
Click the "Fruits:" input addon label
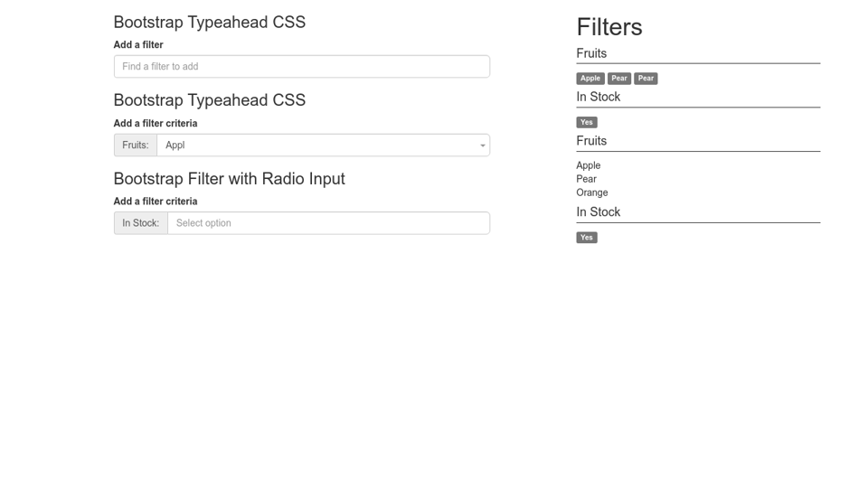(136, 145)
